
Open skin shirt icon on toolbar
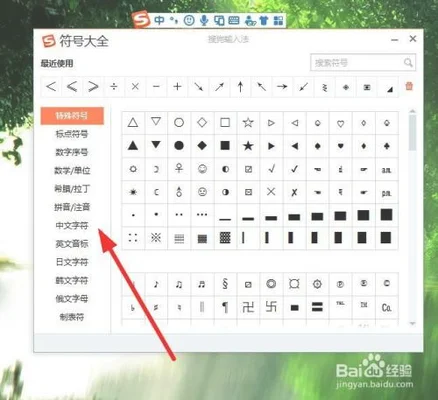coord(264,21)
